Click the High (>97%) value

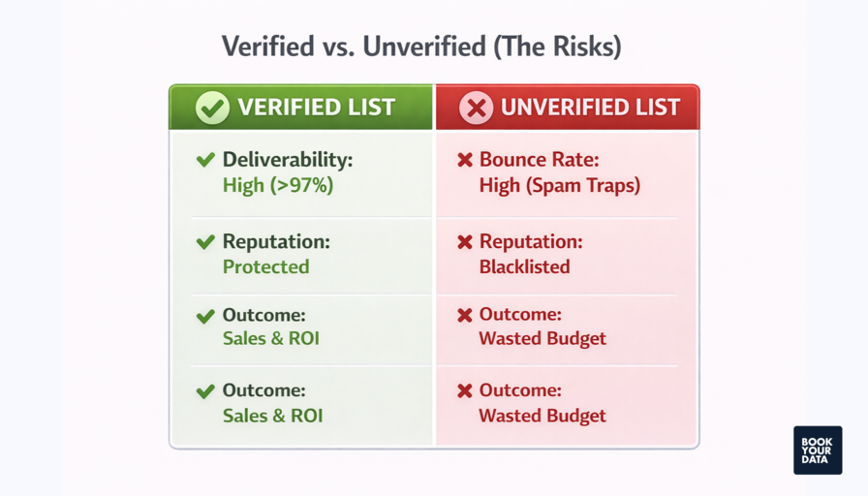(278, 185)
